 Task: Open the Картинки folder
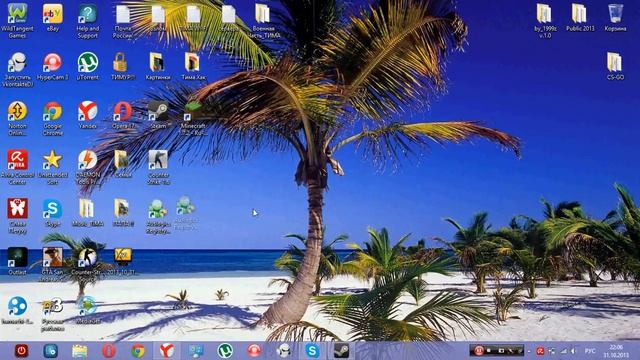pos(158,66)
